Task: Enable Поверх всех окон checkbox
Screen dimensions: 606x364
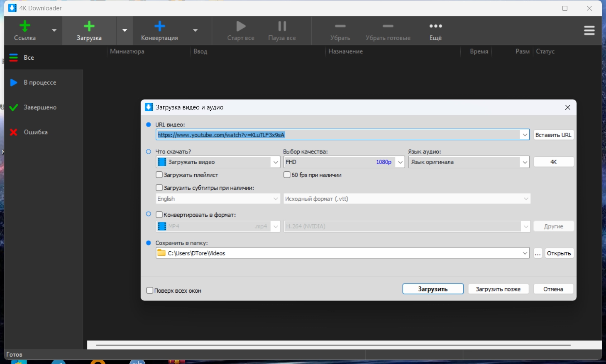Action: 150,291
